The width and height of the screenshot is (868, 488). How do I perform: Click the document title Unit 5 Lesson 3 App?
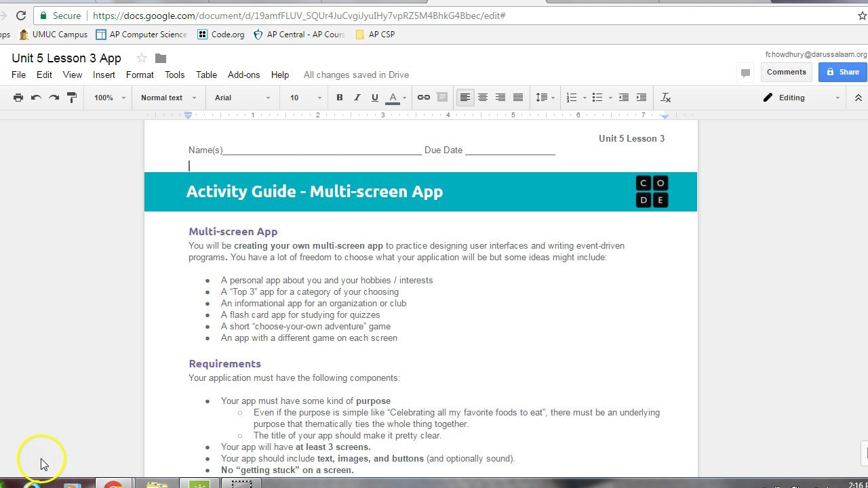(66, 58)
